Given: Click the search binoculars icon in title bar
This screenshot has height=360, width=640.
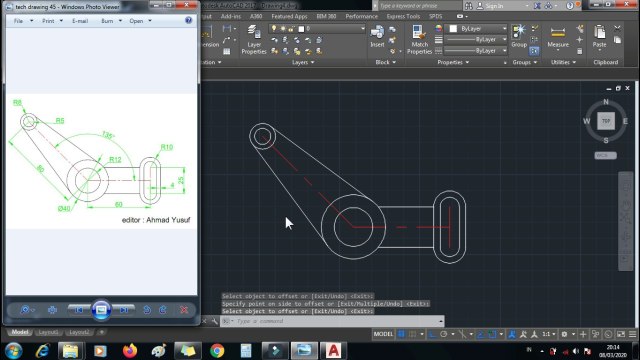Looking at the screenshot, I should tap(469, 6).
